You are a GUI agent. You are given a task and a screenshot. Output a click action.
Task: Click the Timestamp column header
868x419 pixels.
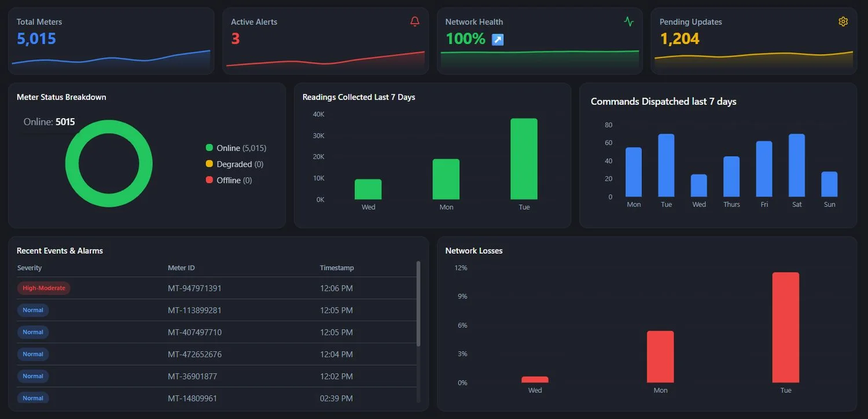337,268
